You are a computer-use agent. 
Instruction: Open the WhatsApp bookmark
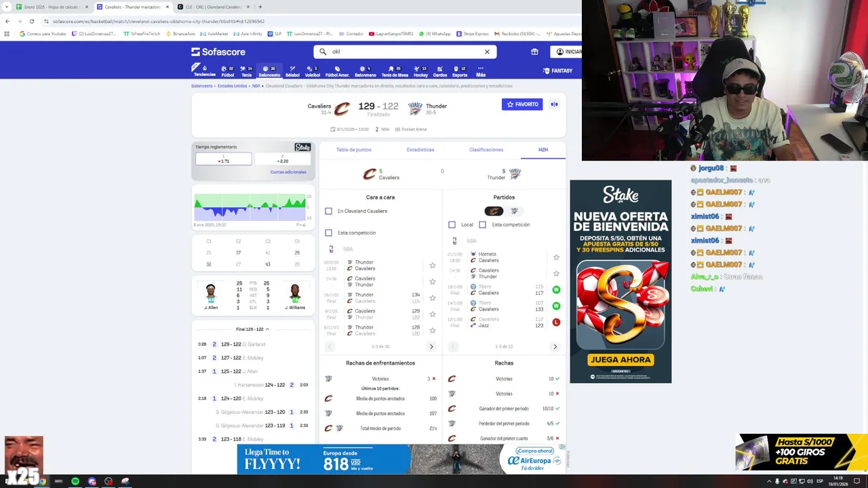[x=435, y=33]
